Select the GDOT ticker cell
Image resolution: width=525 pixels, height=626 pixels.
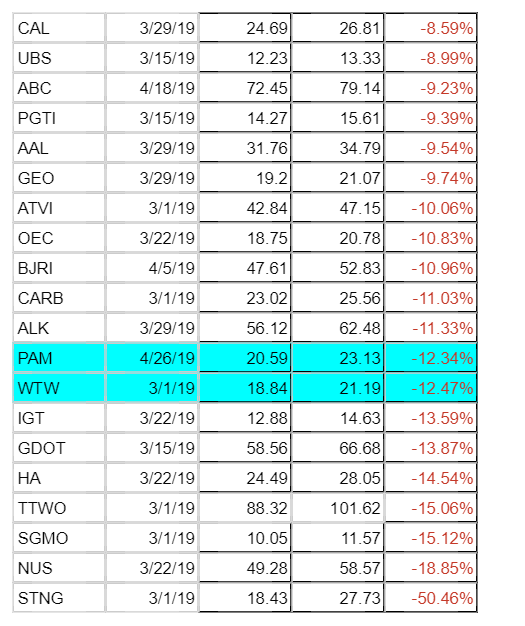pos(59,448)
